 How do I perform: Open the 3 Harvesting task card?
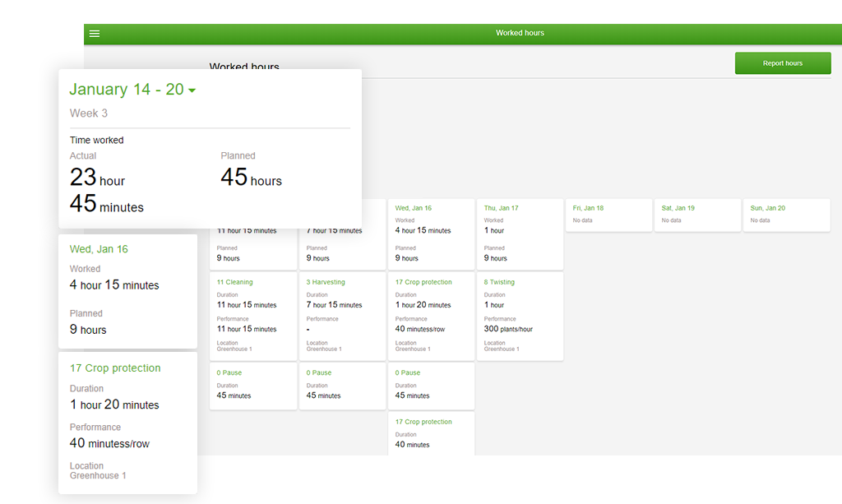pos(341,316)
